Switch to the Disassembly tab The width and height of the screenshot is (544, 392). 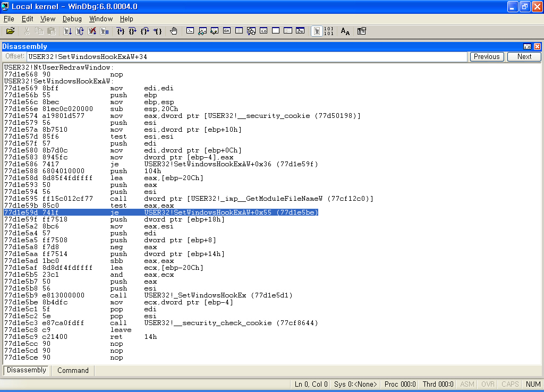click(27, 370)
